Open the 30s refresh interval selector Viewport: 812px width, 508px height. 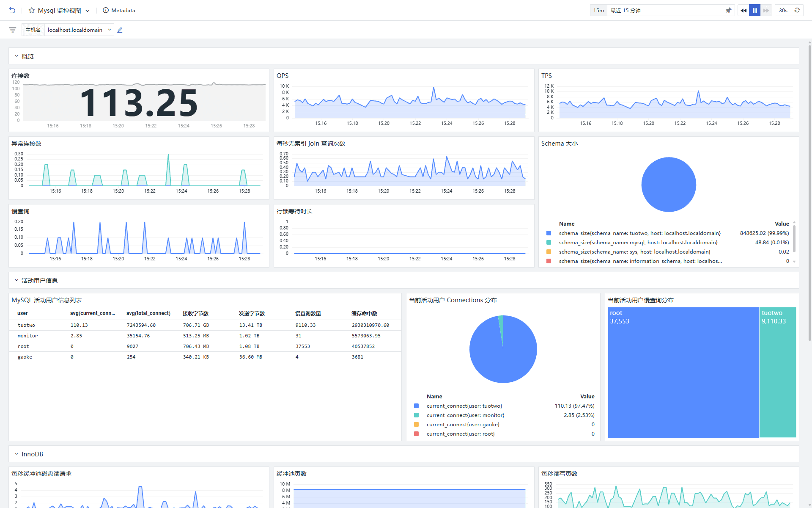pos(783,10)
